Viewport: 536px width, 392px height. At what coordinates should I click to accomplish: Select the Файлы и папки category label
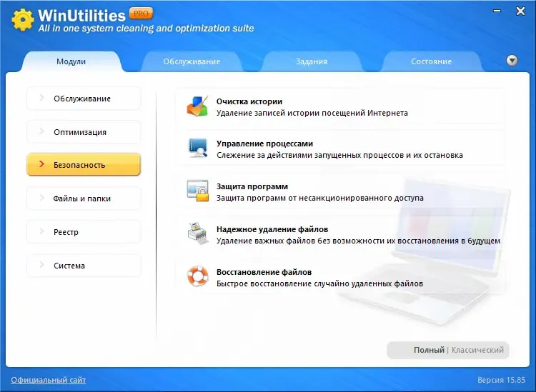pos(81,198)
